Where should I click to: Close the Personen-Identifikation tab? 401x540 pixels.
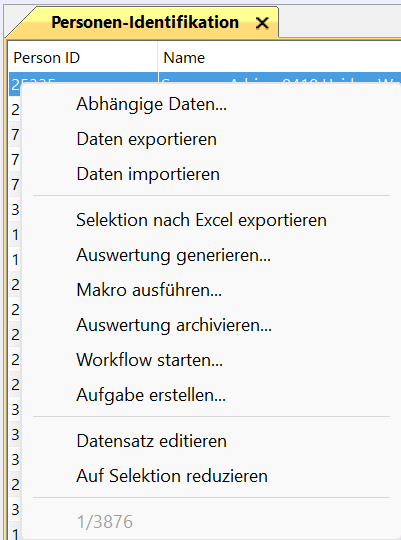click(x=262, y=23)
